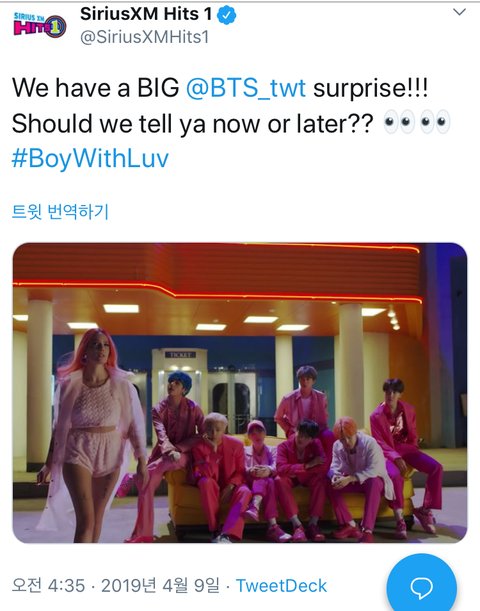Open the attached music video photo
This screenshot has width=480, height=611.
240,392
